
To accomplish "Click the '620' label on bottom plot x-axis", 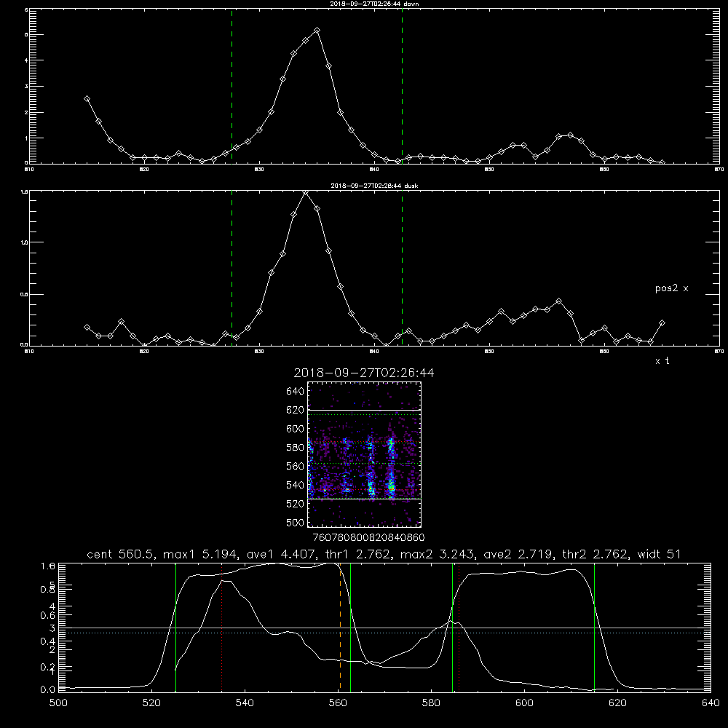I will tap(617, 703).
